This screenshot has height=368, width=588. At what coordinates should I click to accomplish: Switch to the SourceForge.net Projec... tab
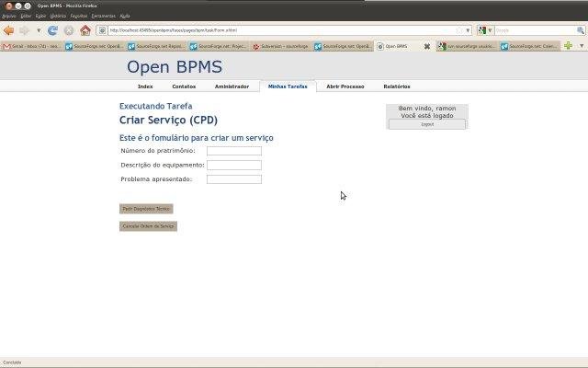point(219,46)
